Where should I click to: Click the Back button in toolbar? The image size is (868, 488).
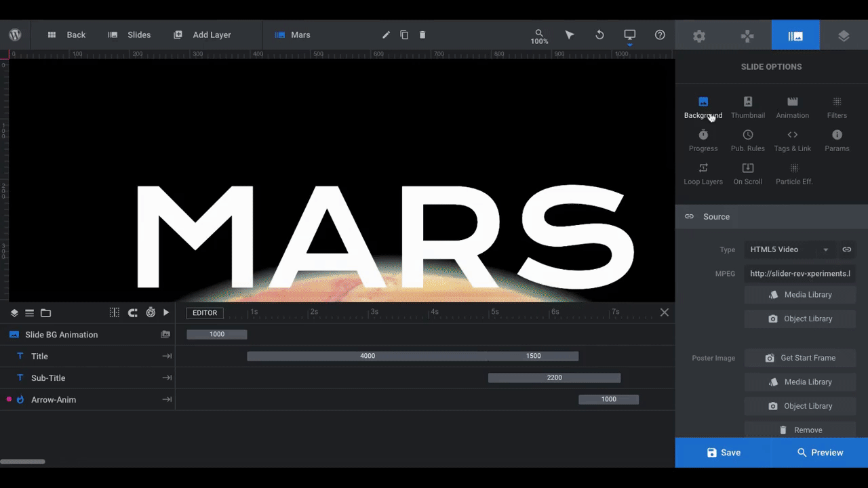pos(66,35)
